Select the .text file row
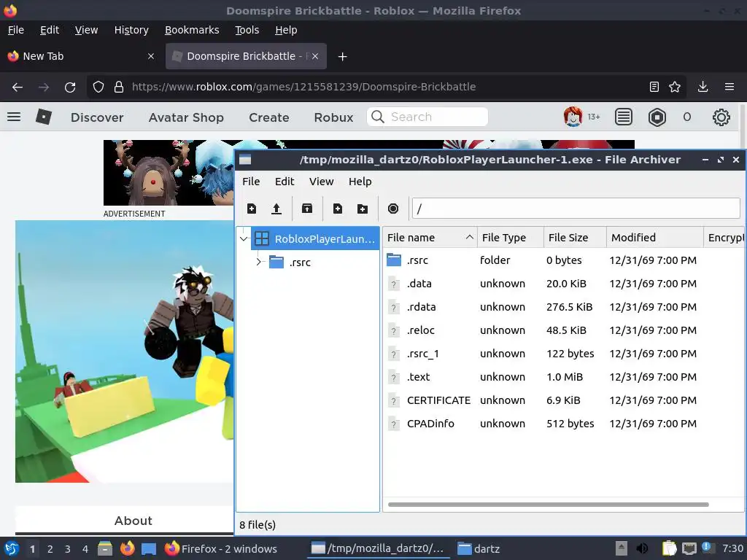The width and height of the screenshot is (747, 560). pyautogui.click(x=563, y=377)
